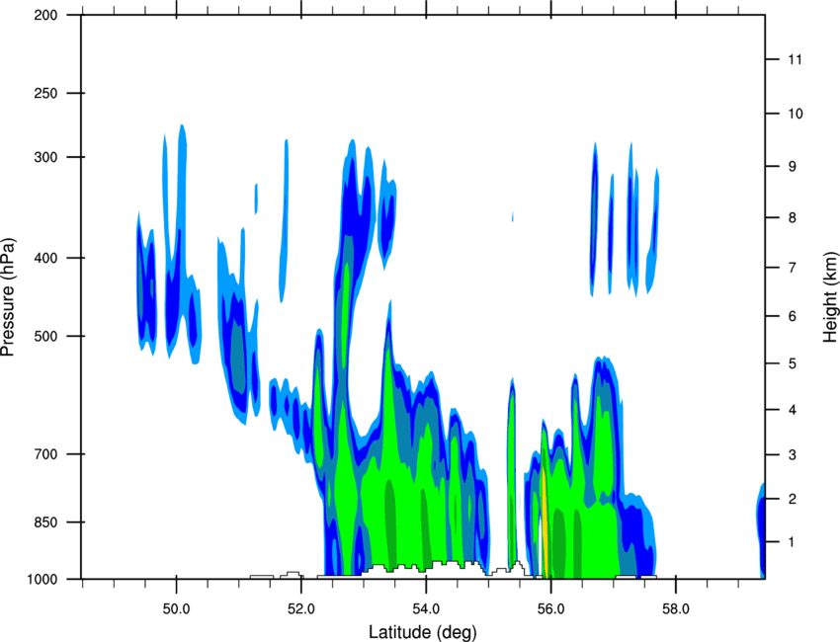Click the 54.0 latitude tick label
840x642 pixels.
(x=426, y=609)
